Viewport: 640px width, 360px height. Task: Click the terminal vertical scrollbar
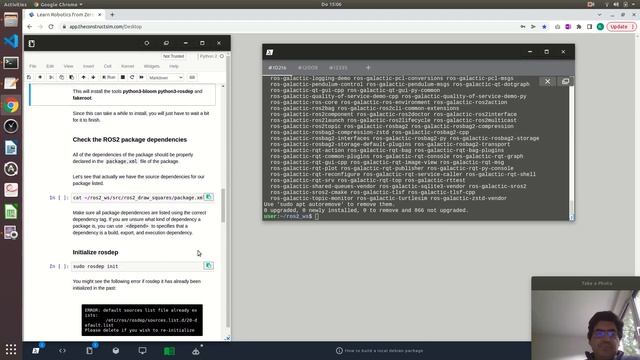[x=571, y=148]
